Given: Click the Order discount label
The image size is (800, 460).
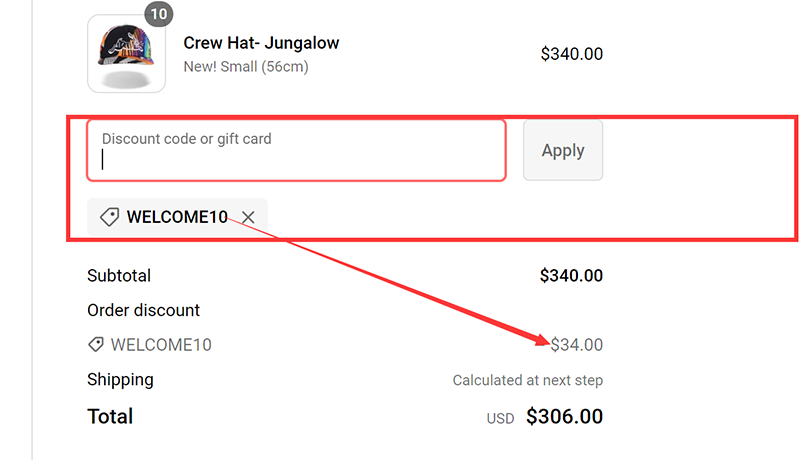Looking at the screenshot, I should click(143, 310).
